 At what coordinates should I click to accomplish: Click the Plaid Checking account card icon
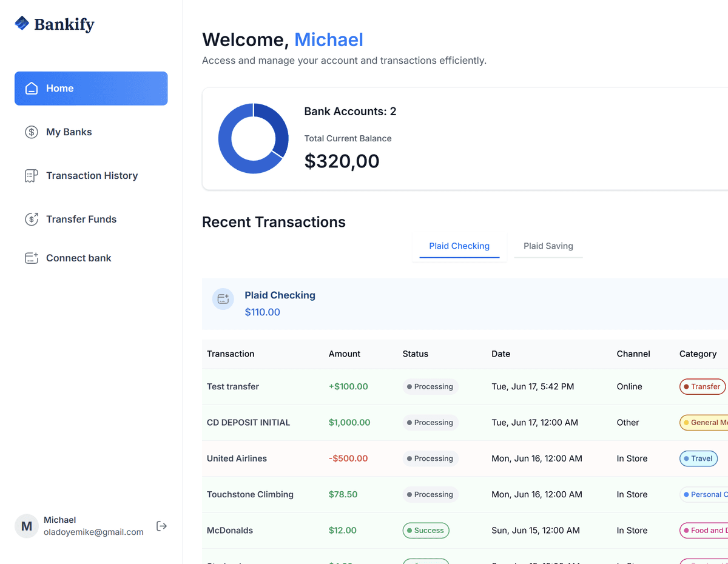tap(223, 299)
